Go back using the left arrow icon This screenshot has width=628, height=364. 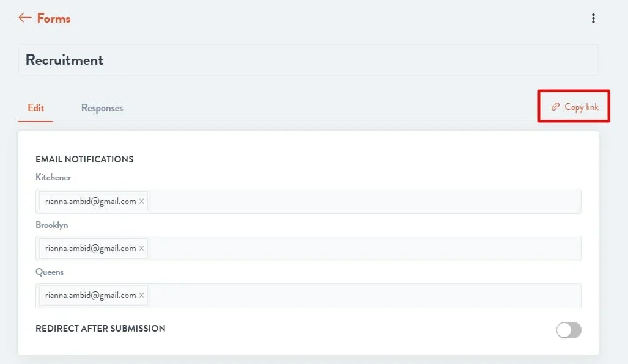pos(25,18)
